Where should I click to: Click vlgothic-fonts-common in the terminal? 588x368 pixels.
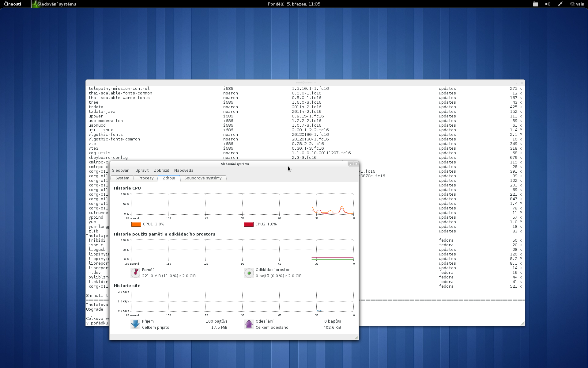click(x=114, y=139)
